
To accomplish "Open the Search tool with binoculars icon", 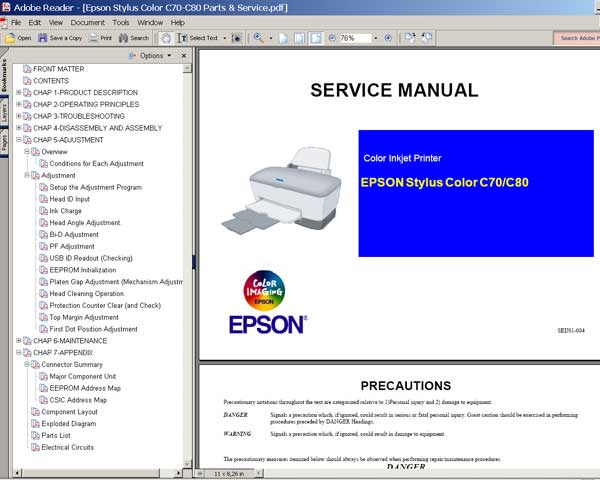I will [x=134, y=38].
